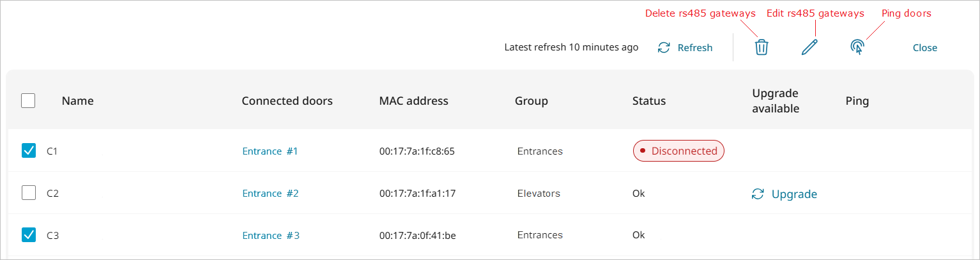Click the trash icon to delete gateways

tap(762, 47)
